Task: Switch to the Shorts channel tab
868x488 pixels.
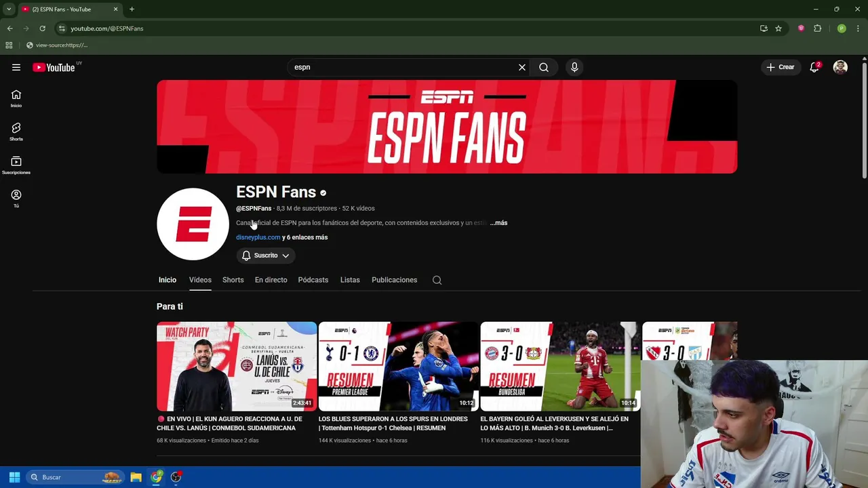Action: (x=233, y=280)
